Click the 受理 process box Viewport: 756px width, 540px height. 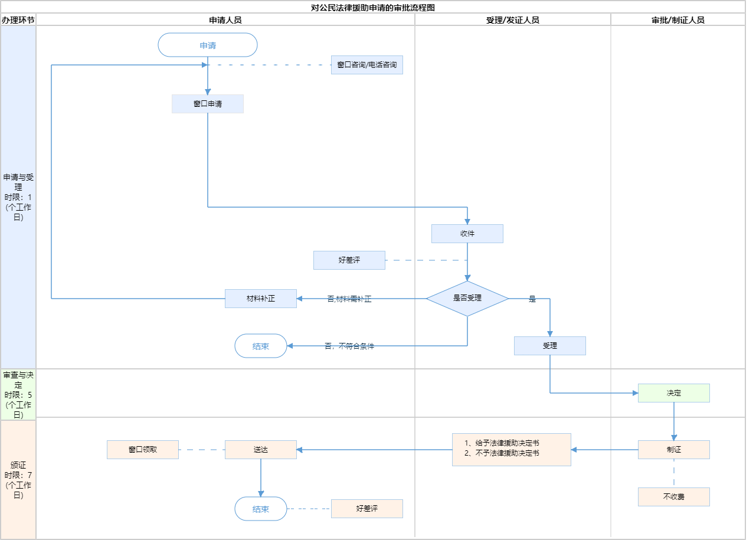549,346
